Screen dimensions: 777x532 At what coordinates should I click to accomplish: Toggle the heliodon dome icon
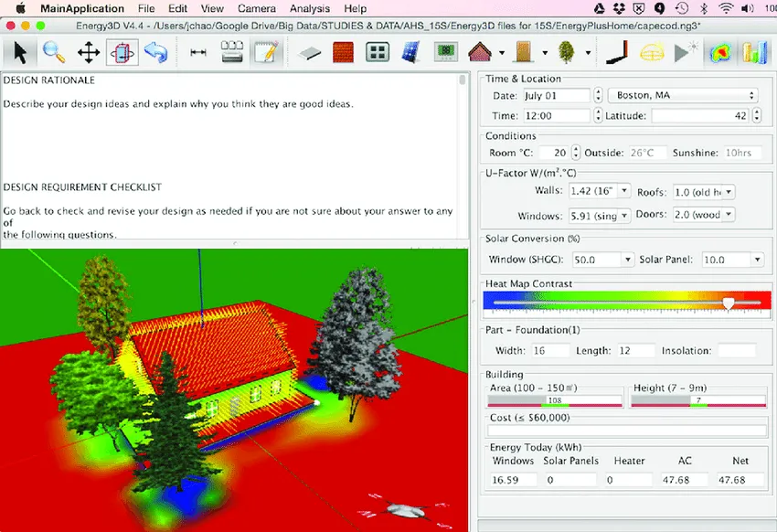click(x=652, y=52)
